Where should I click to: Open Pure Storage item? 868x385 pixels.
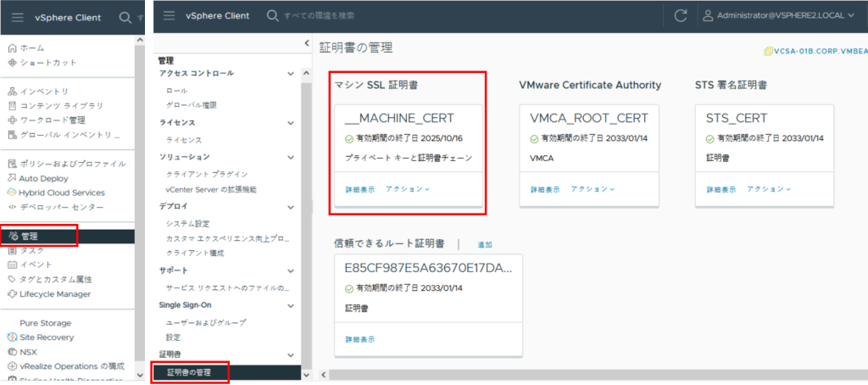click(46, 323)
